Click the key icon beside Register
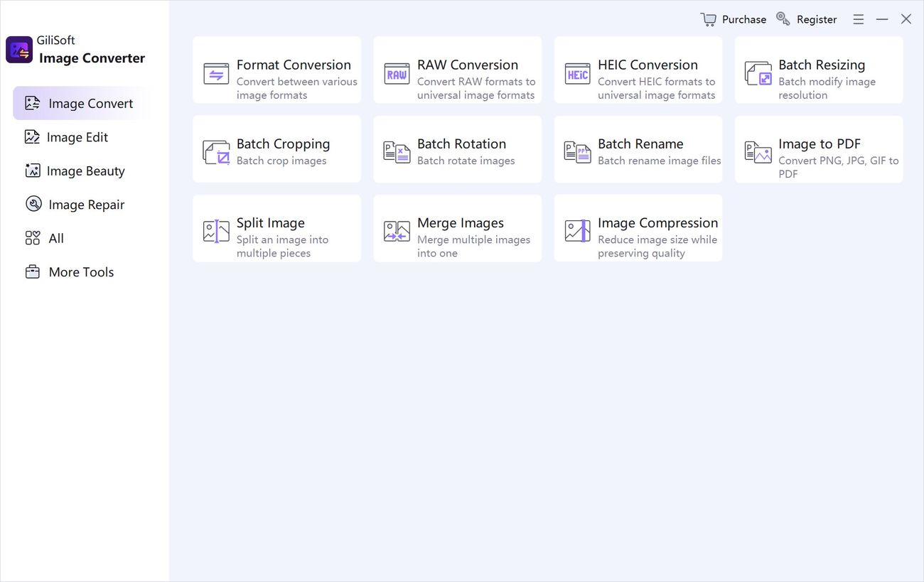This screenshot has height=582, width=924. pos(783,19)
